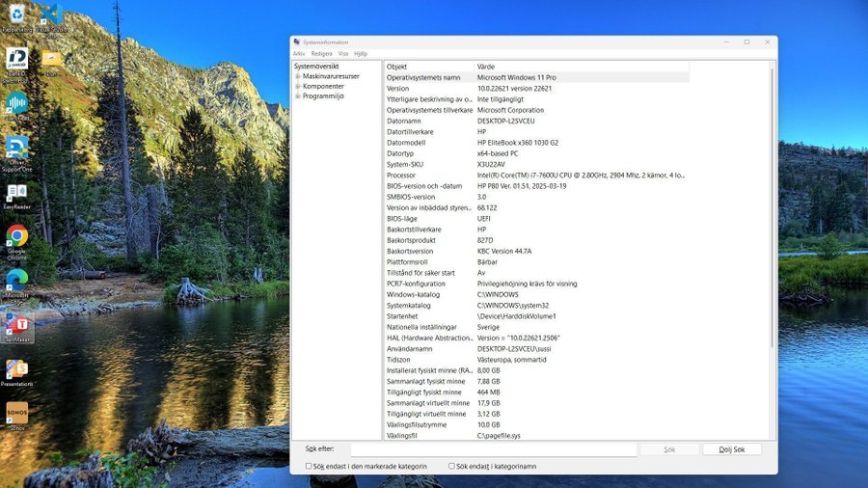
Task: Open the Redigera menu
Action: pos(321,54)
